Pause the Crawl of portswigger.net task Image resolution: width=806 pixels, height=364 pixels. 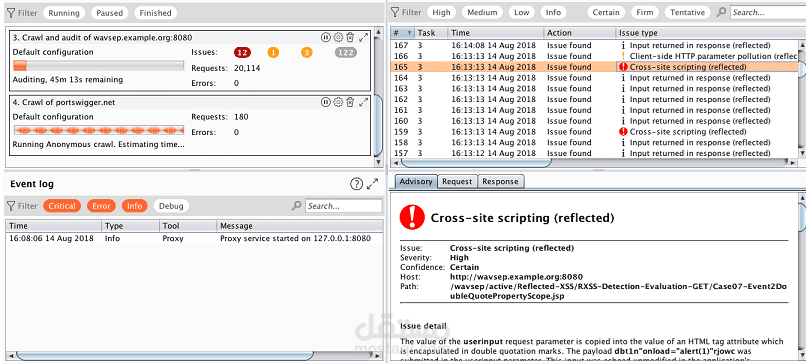point(325,102)
